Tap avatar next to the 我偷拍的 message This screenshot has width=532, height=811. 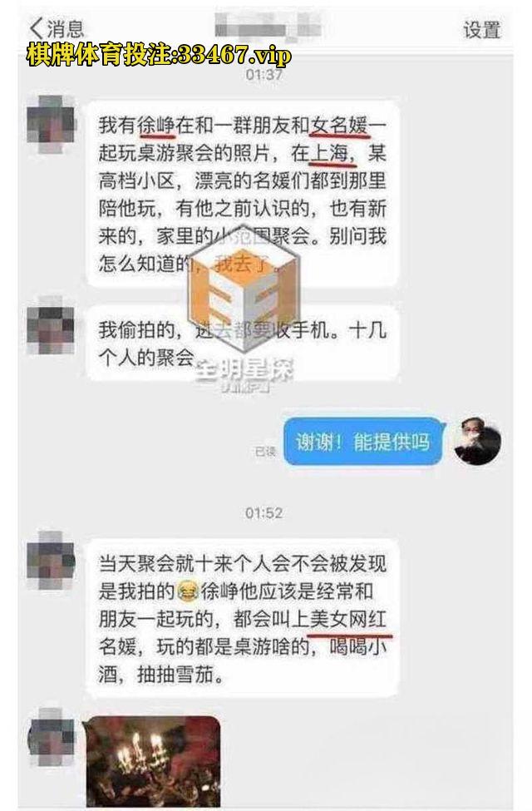click(51, 326)
